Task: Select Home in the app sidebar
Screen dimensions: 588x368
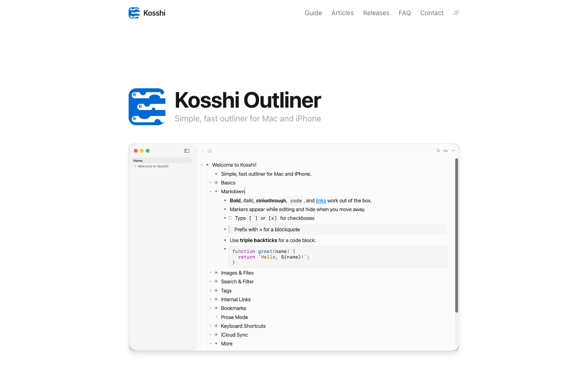Action: (x=162, y=161)
